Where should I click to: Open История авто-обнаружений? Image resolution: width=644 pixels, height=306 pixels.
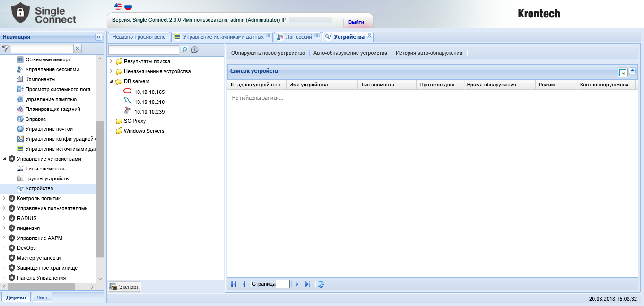[x=429, y=53]
